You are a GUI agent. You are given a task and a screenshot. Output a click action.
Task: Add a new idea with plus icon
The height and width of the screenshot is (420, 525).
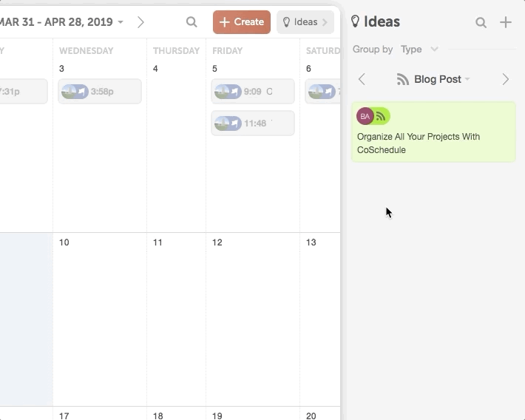pos(506,22)
